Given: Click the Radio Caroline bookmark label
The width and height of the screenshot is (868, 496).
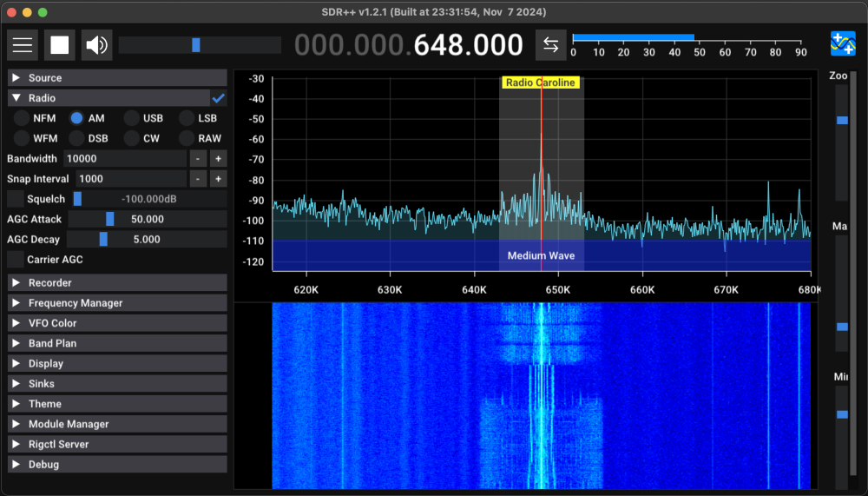Looking at the screenshot, I should 540,83.
